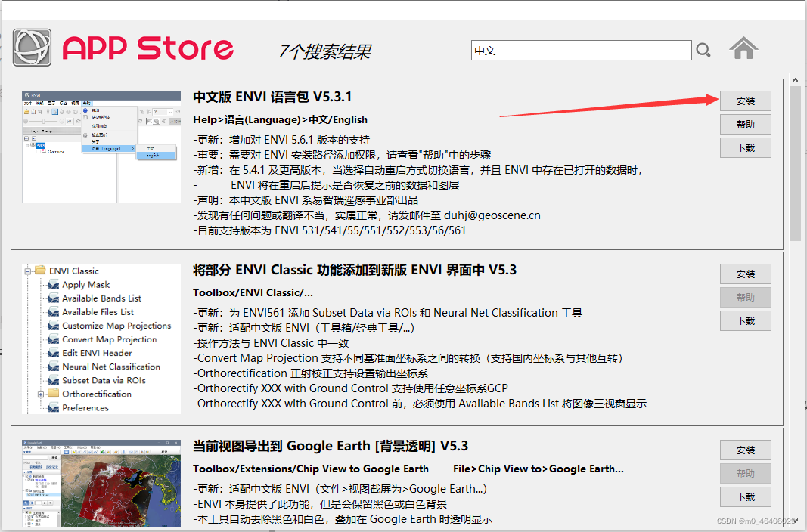Click the Subset Data via ROIs icon
This screenshot has width=807, height=532.
pyautogui.click(x=53, y=380)
